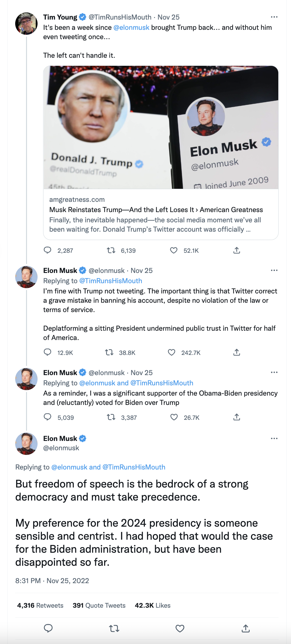Click the heart icon under the main tweet
This screenshot has width=291, height=644.
(180, 628)
